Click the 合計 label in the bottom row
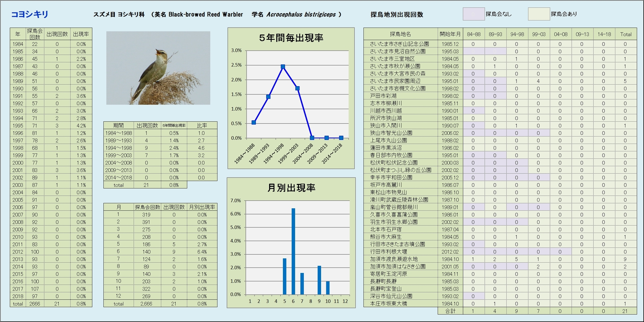Image resolution: width=644 pixels, height=322 pixels. coord(450,311)
